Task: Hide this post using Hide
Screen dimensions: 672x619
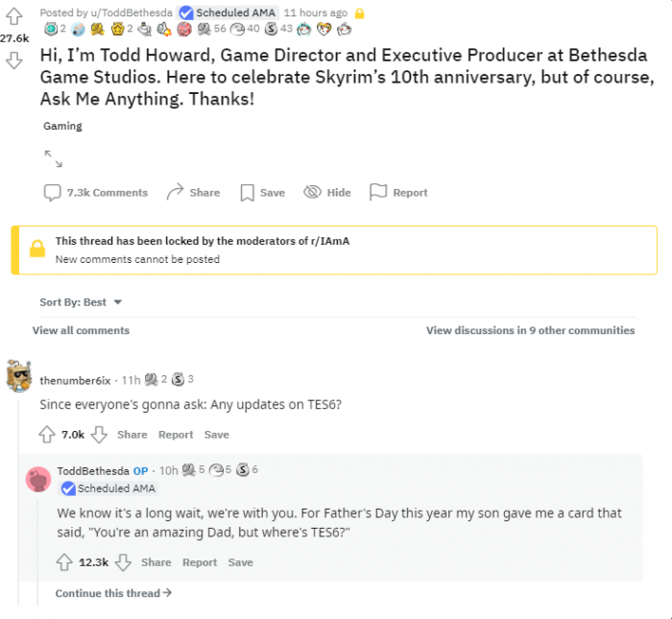Action: (x=327, y=193)
